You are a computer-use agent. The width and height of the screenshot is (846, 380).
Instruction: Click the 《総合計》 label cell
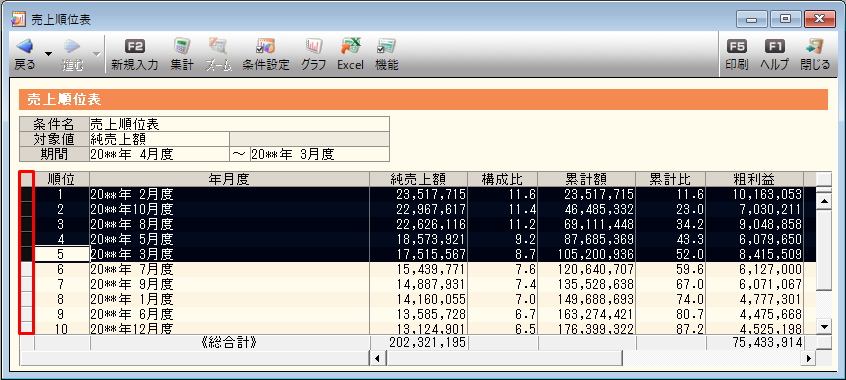229,342
